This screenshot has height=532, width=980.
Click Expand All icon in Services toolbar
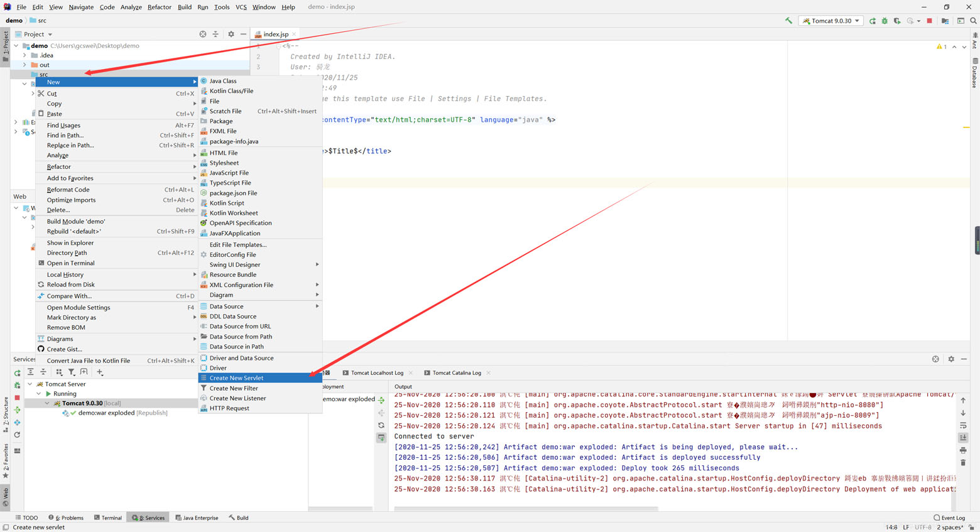[x=30, y=372]
